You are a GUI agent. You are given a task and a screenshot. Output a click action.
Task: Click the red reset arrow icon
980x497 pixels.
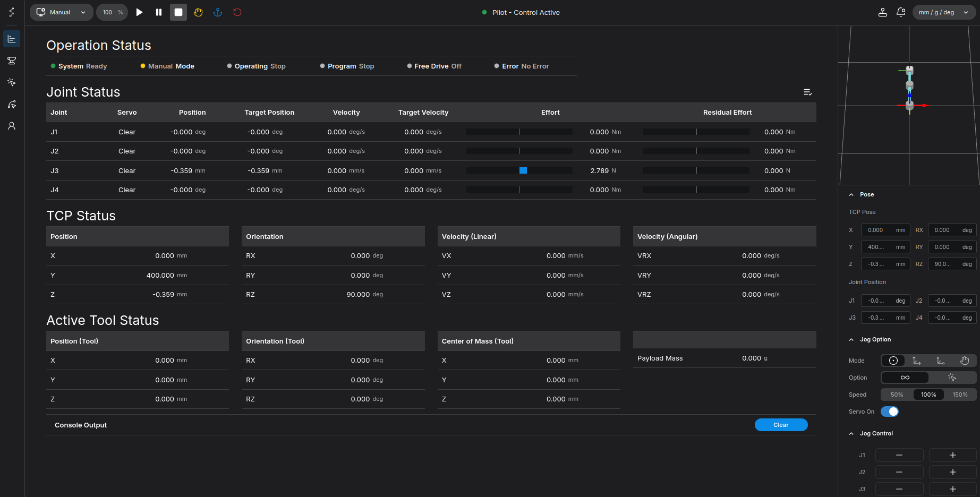pos(237,12)
